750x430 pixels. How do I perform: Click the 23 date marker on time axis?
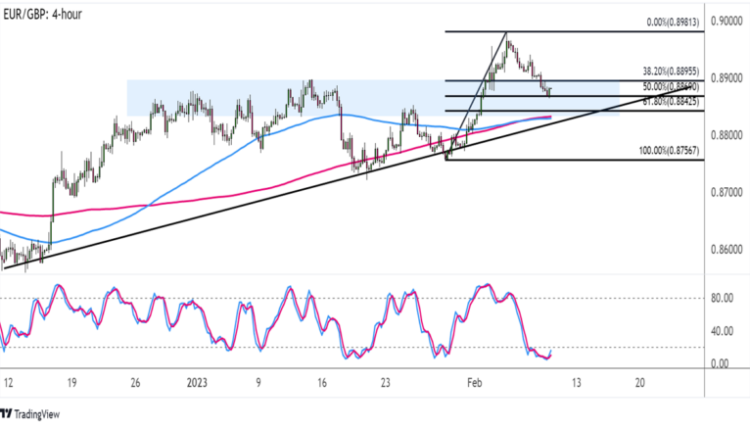coord(385,382)
